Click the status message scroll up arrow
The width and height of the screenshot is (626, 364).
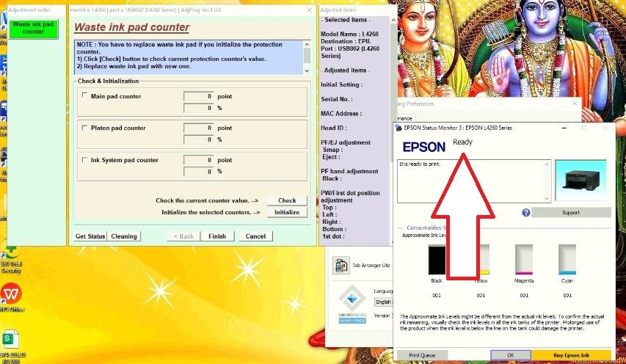click(547, 164)
